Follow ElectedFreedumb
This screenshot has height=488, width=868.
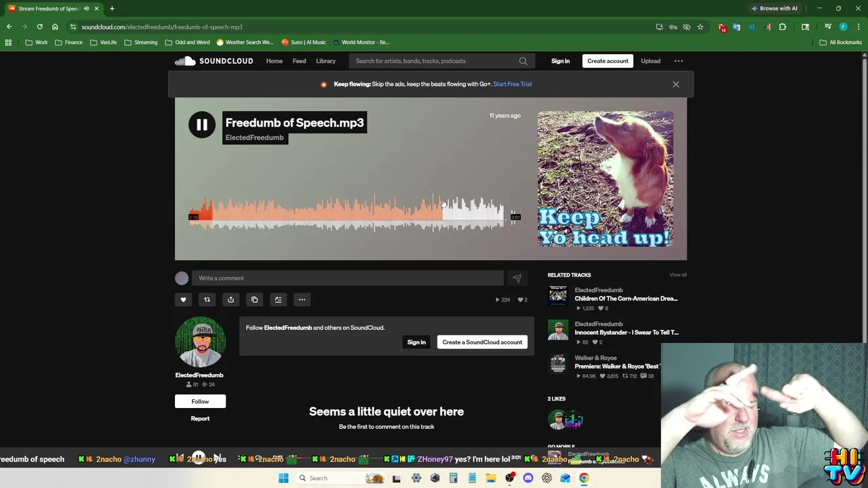point(200,401)
